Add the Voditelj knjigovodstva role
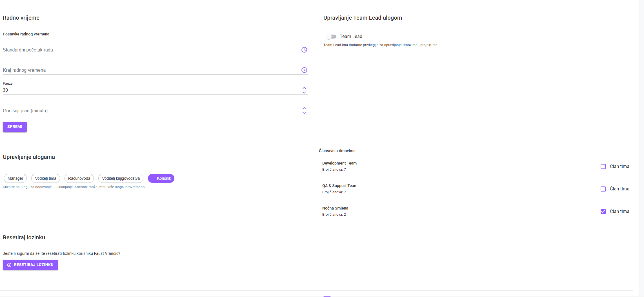Viewport: 644px width, 297px height. coord(121,178)
